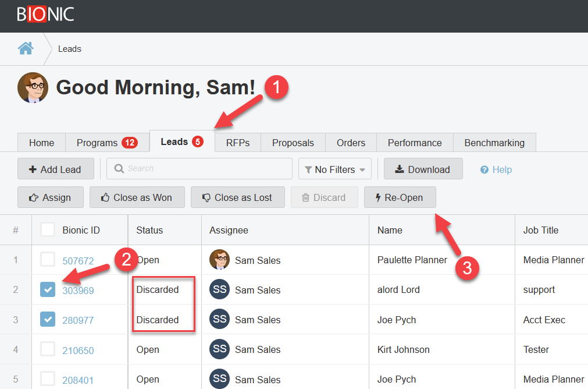Download the leads list
The image size is (588, 389).
click(x=423, y=169)
